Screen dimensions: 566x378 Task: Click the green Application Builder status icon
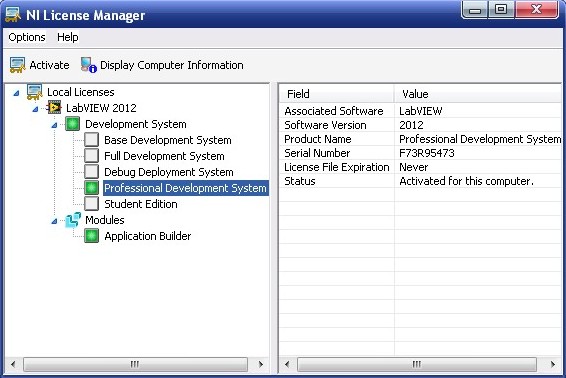click(x=92, y=236)
